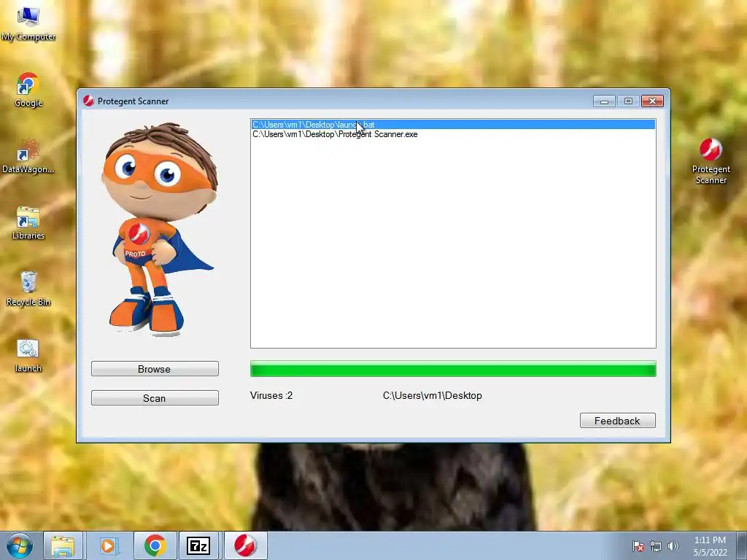Open the Google Chrome desktop shortcut

click(x=28, y=90)
